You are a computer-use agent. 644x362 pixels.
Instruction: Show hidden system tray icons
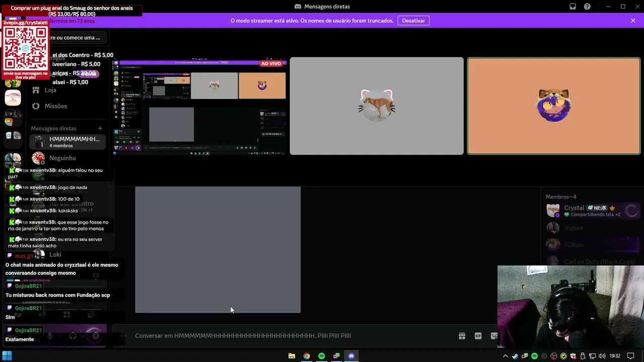pos(506,356)
